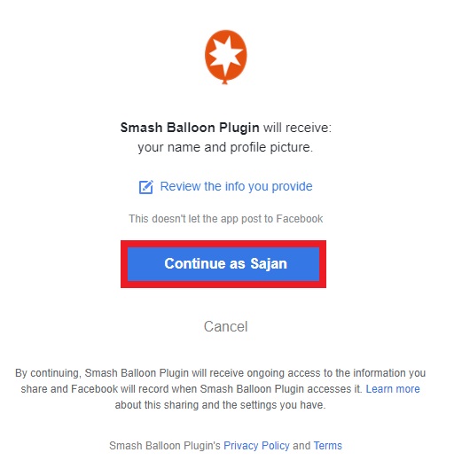The height and width of the screenshot is (476, 454).
Task: Click the word 'and' between the footer links
Action: click(301, 446)
